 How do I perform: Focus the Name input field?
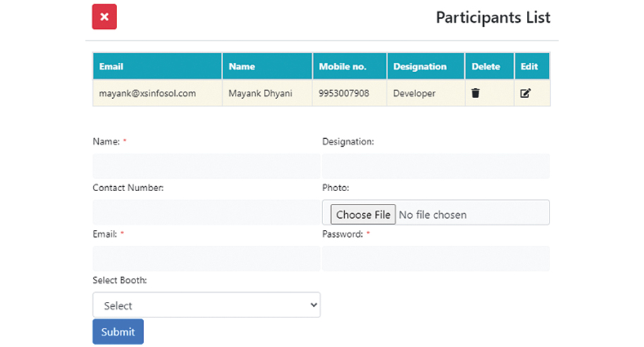pos(206,166)
